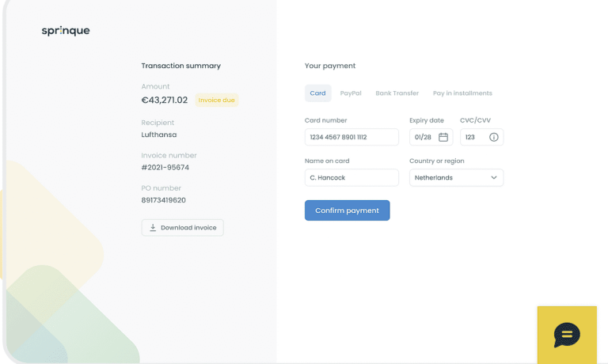Screen dimensions: 608x364
Task: Click the PO number 89173419620
Action: (163, 200)
